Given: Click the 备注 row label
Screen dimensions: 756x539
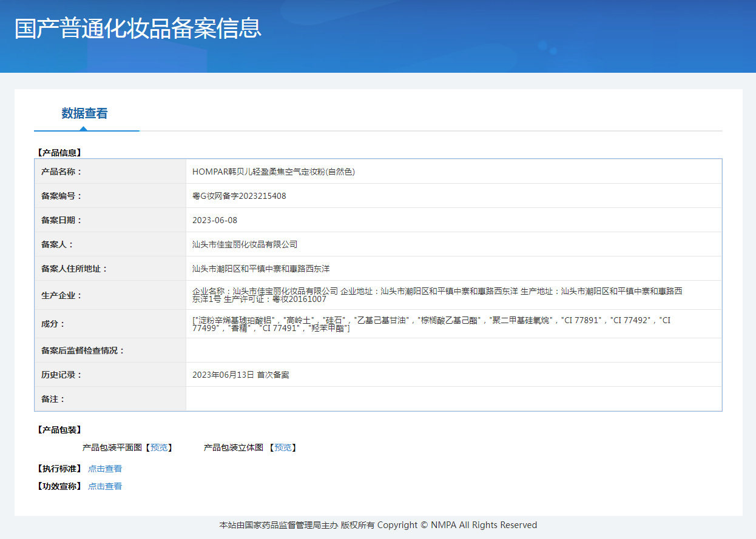Looking at the screenshot, I should pyautogui.click(x=53, y=399).
